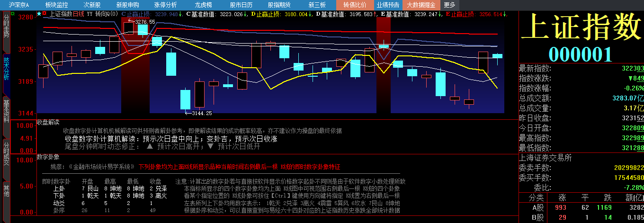Click the 收盘解读 panel title

click(x=48, y=122)
